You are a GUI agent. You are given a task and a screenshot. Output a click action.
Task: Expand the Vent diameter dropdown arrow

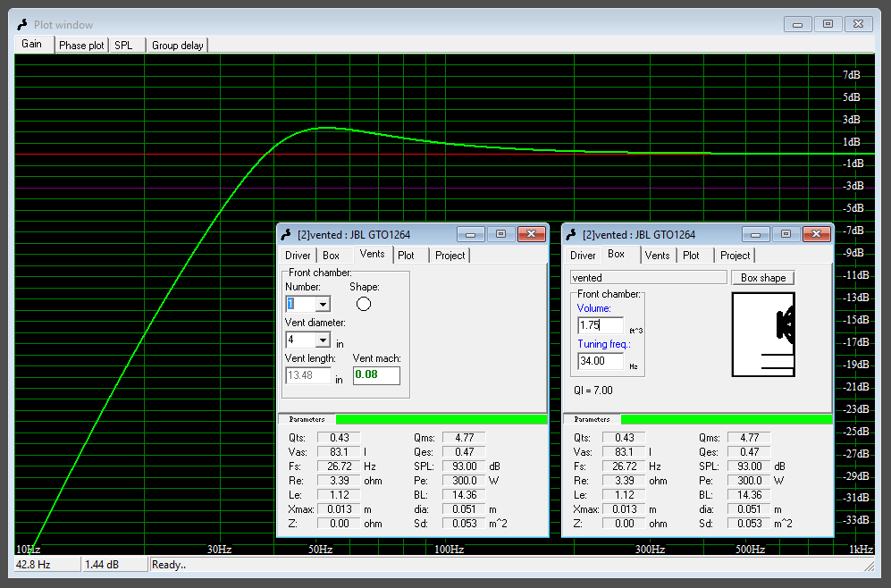pyautogui.click(x=323, y=340)
